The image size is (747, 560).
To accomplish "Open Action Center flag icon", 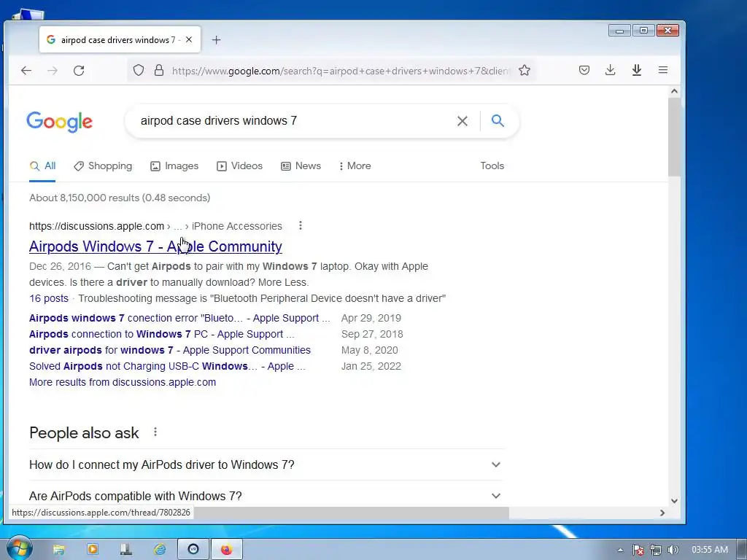I will [x=638, y=550].
